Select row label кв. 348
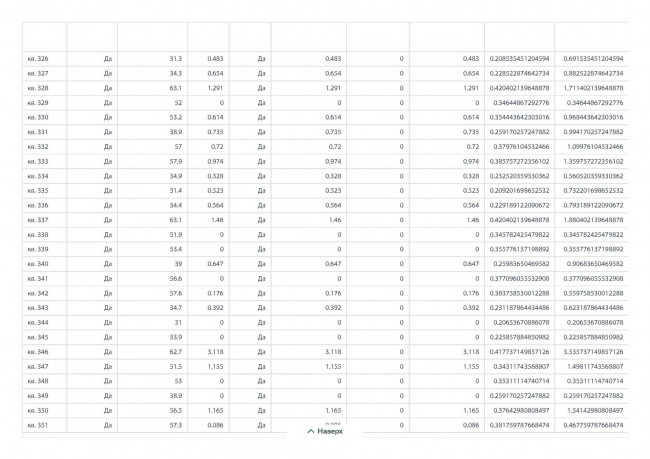 [x=38, y=381]
